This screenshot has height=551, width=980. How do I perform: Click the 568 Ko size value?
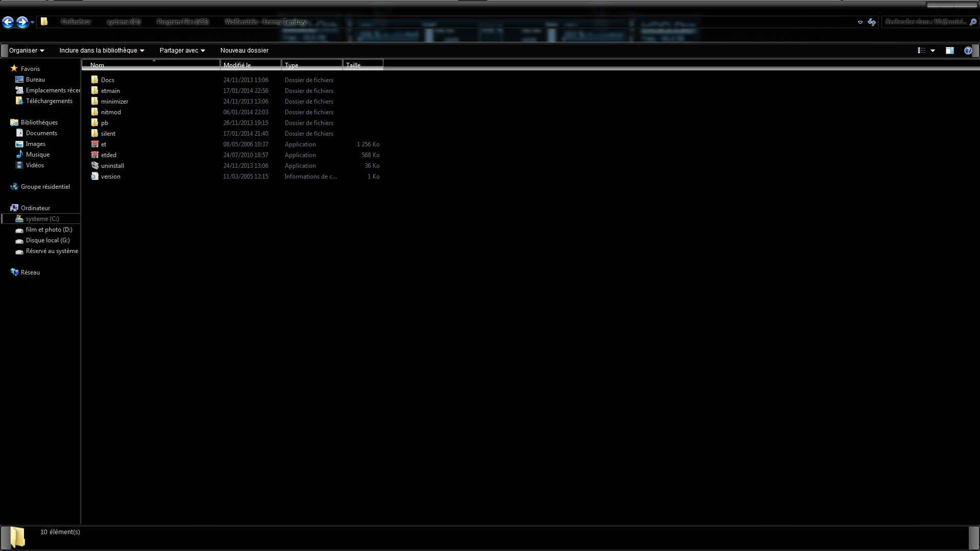[371, 155]
